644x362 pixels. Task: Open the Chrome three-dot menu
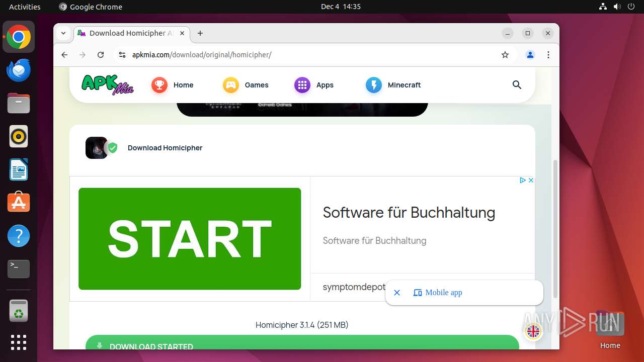point(548,55)
